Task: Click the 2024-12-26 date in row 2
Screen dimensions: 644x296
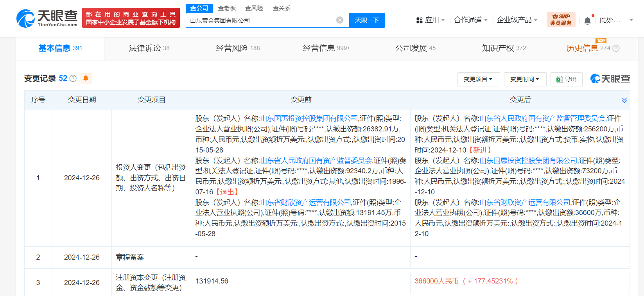Action: tap(82, 257)
